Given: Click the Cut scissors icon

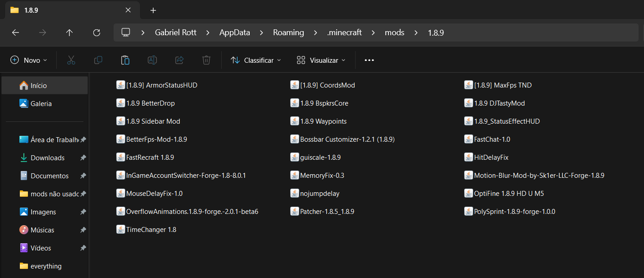Looking at the screenshot, I should click(x=71, y=60).
